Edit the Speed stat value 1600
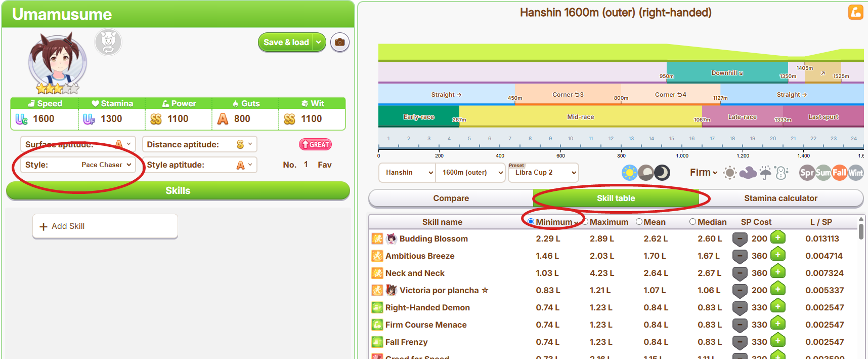 pos(44,118)
